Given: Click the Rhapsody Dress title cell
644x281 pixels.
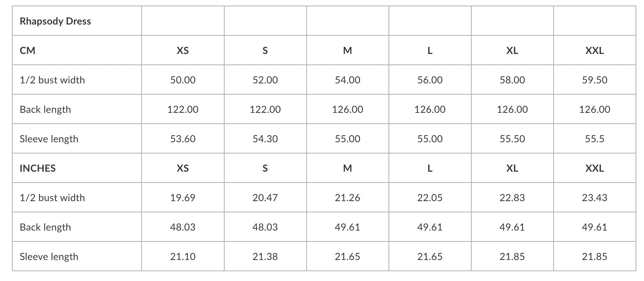Looking at the screenshot, I should (55, 21).
